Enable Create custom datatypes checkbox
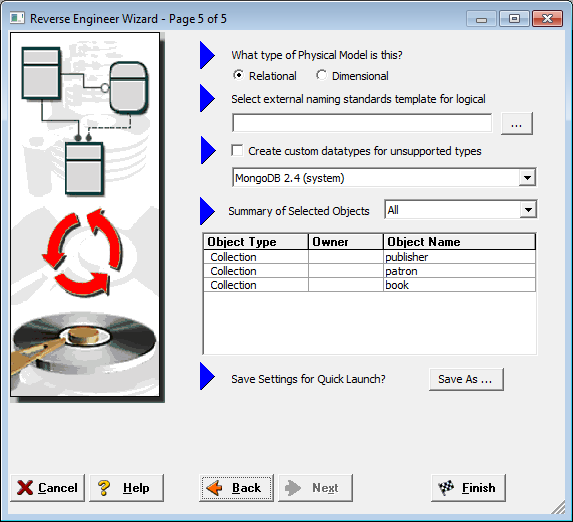Screen dimensions: 573x522 click(x=237, y=150)
